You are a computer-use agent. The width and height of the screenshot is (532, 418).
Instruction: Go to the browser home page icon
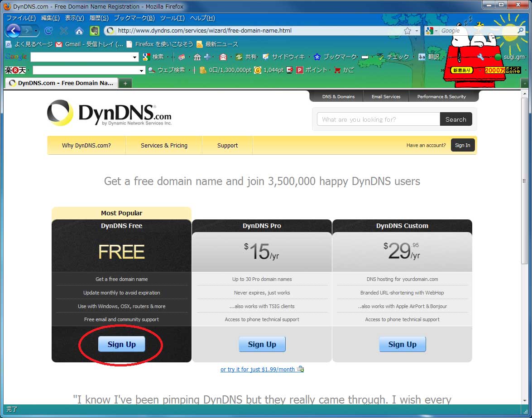79,31
